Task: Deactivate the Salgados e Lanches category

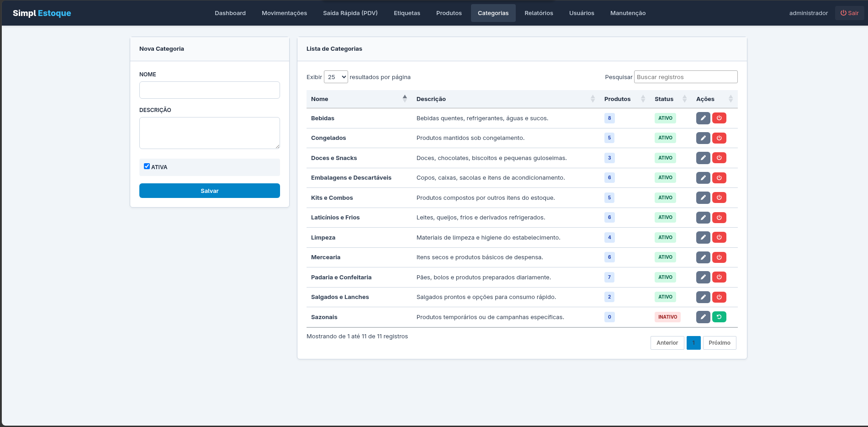Action: [719, 297]
